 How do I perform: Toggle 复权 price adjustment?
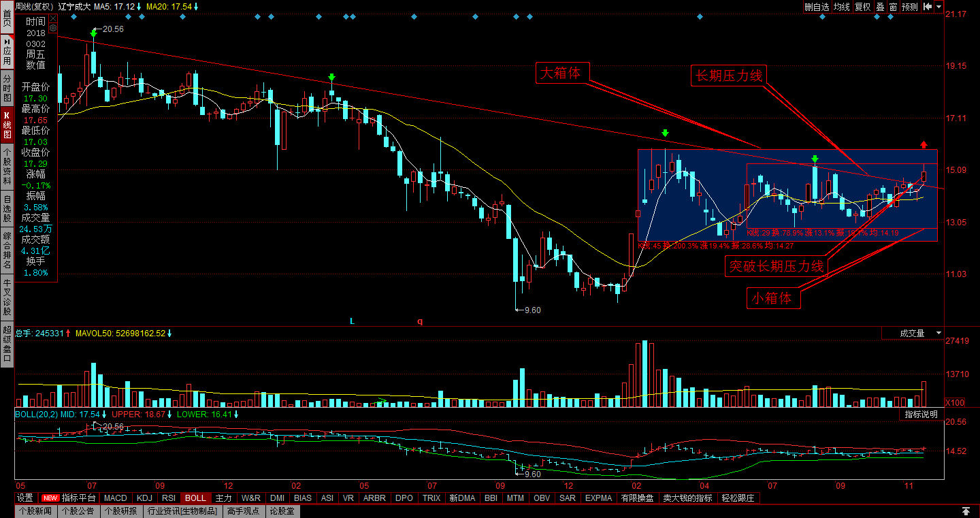(863, 7)
